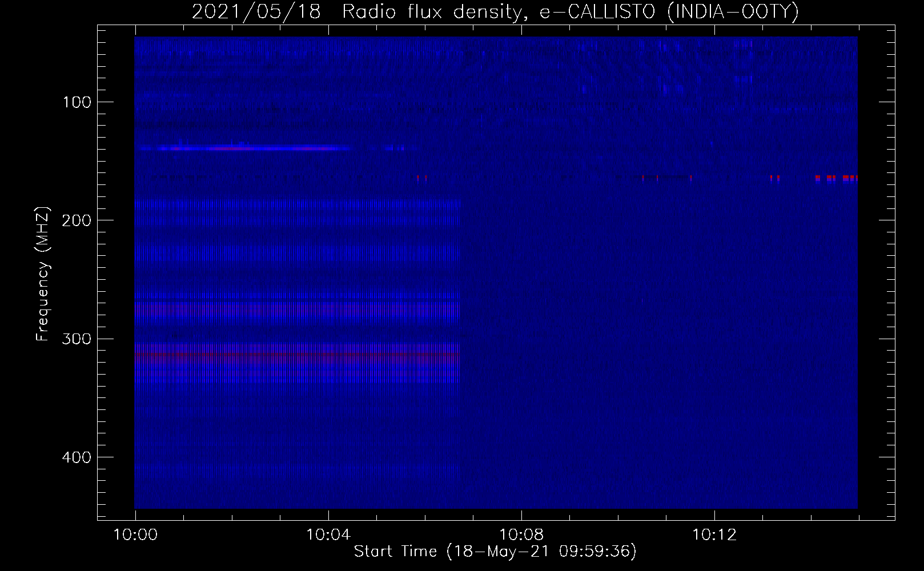Click the 'Frequency (MHZ)' y-axis label
Image resolution: width=924 pixels, height=571 pixels.
coord(43,274)
